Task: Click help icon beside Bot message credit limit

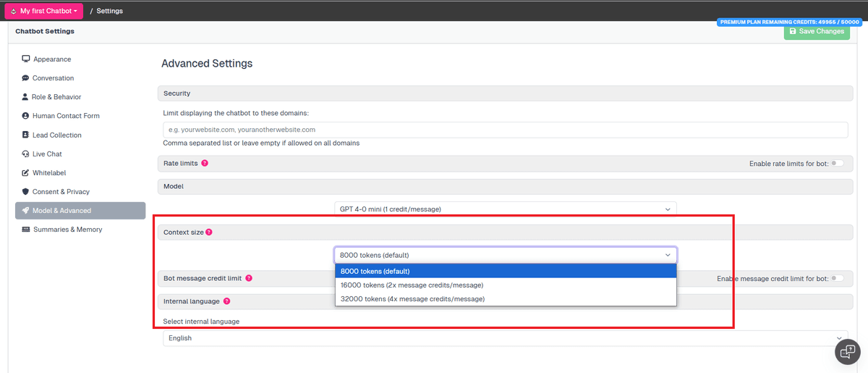Action: (249, 278)
